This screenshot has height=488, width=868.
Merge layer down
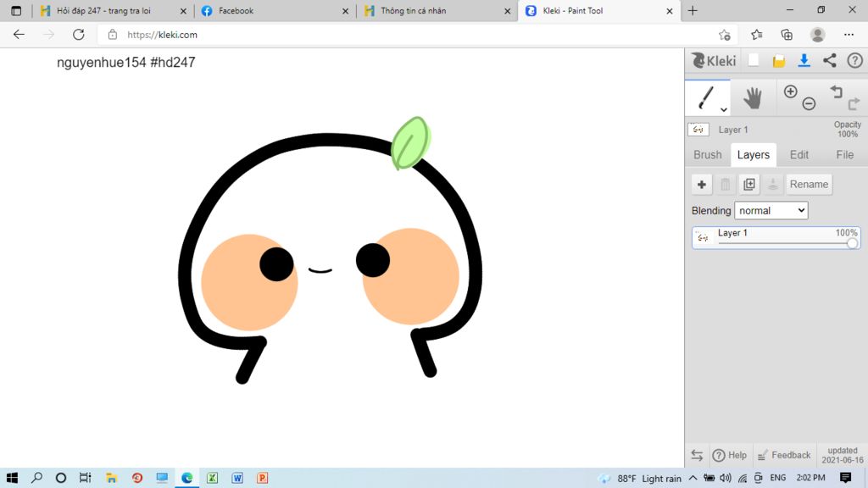[773, 184]
